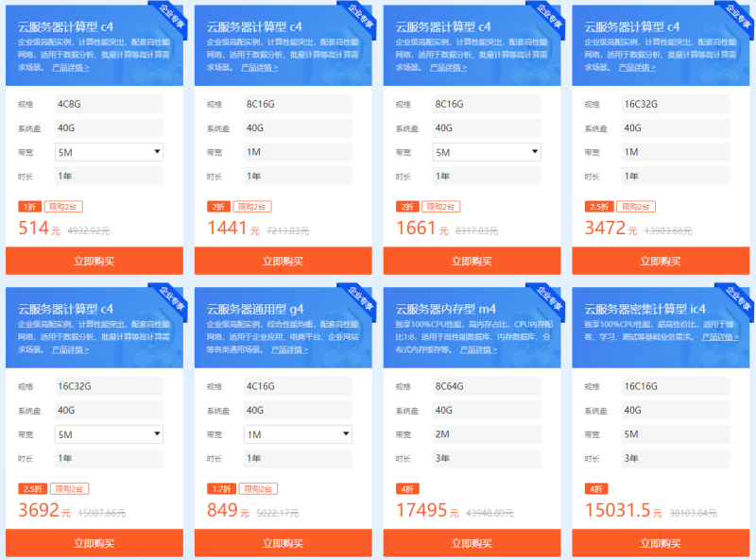Click the 1折 discount badge

30,207
